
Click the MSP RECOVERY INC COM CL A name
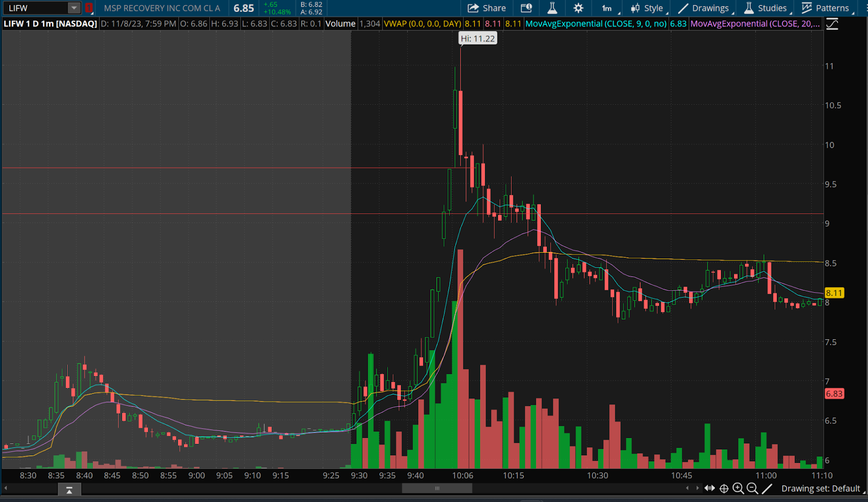point(162,8)
